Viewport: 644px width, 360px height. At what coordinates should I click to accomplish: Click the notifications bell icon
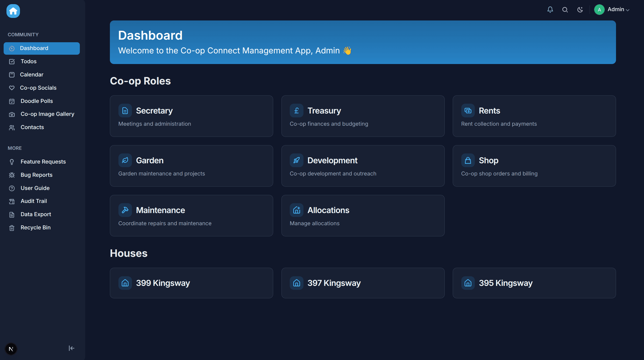[x=550, y=9]
